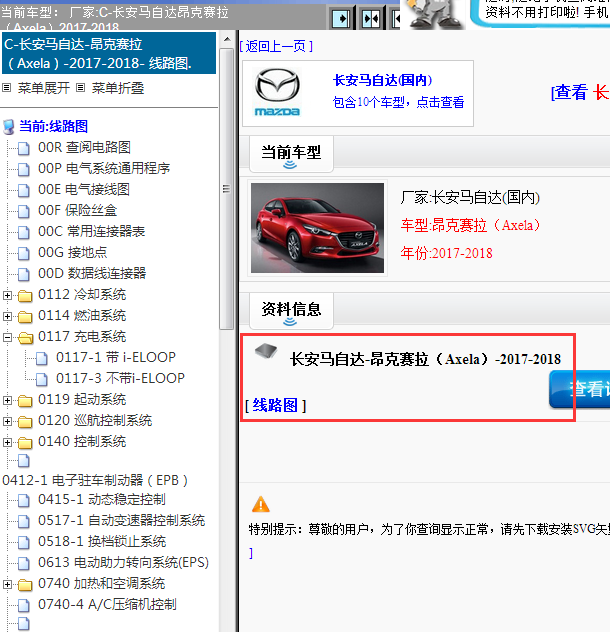The height and width of the screenshot is (632, 610).
Task: Click the tree panel vertical scrollbar thumb
Action: tap(227, 189)
